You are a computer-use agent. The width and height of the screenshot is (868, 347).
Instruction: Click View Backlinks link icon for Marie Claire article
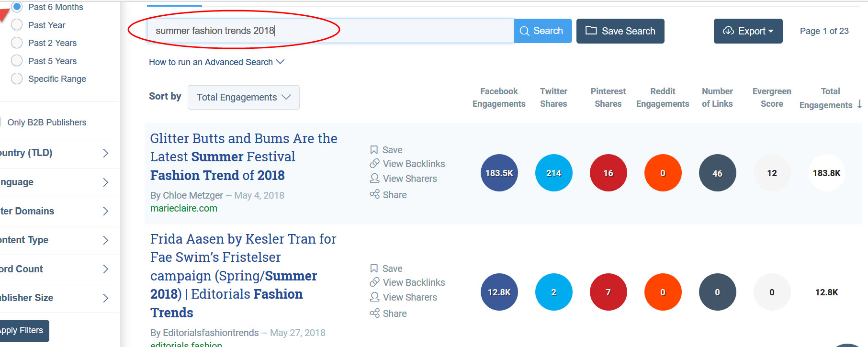pos(374,164)
